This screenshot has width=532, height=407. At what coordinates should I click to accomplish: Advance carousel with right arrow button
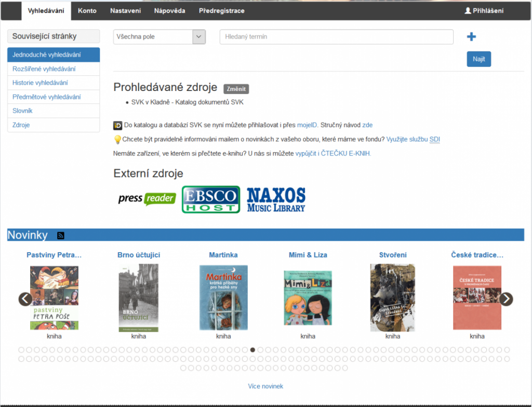click(506, 299)
